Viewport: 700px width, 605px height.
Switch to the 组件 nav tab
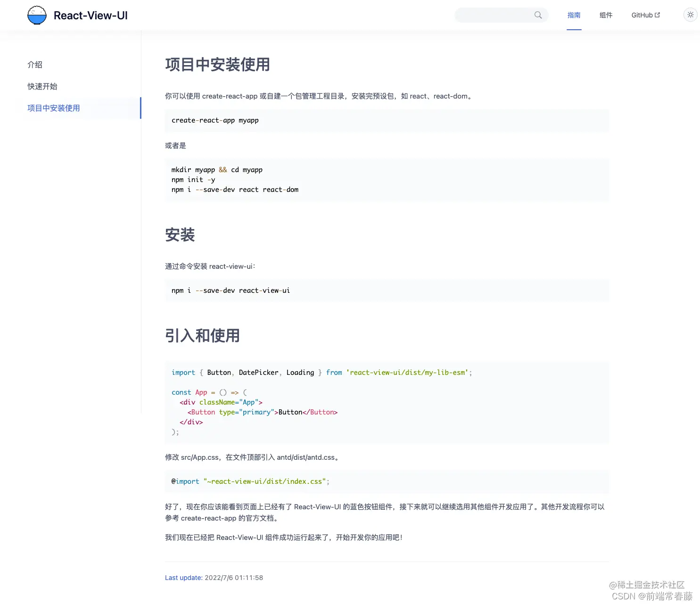pyautogui.click(x=606, y=15)
